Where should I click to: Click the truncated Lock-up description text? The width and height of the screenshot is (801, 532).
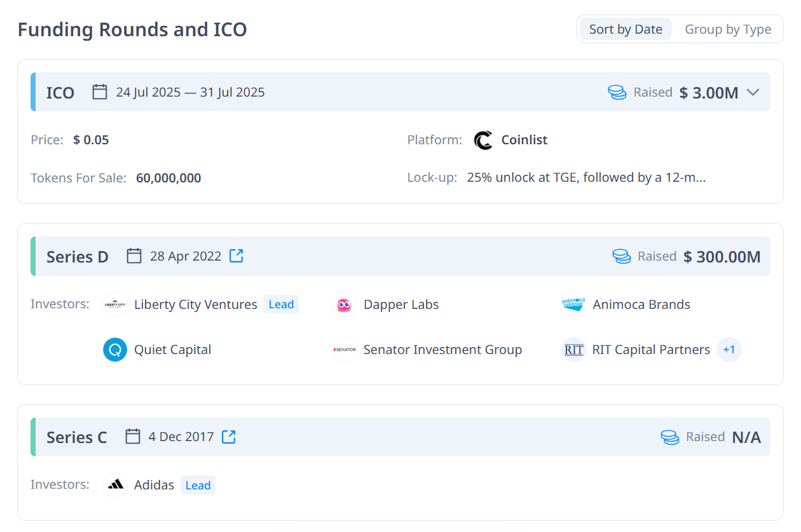(x=586, y=177)
